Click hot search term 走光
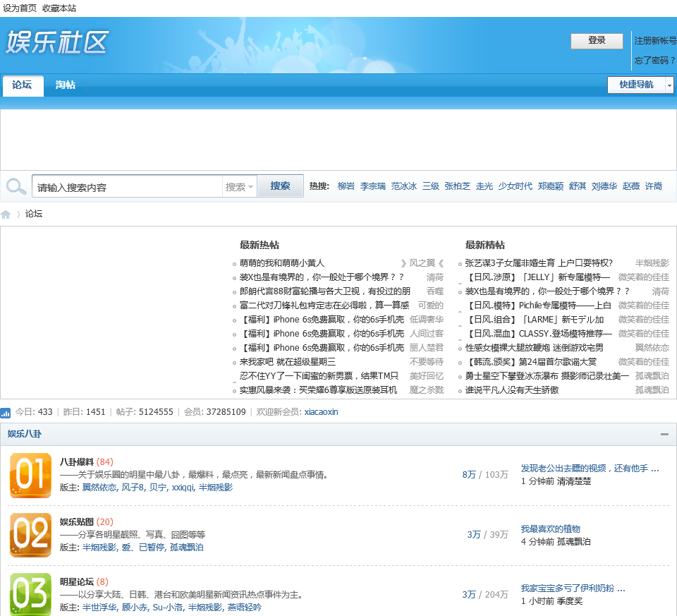The height and width of the screenshot is (616, 677). click(x=484, y=186)
